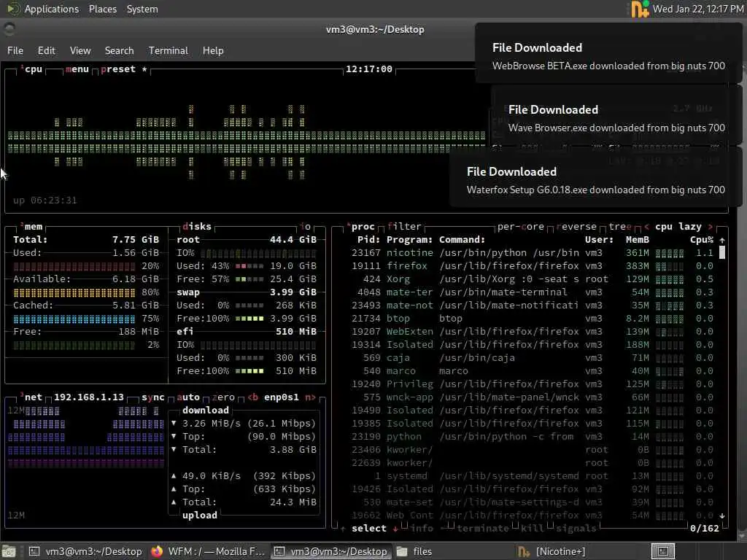Click the clock showing Wed Jan 22
Viewport: 747px width, 560px height.
pyautogui.click(x=698, y=9)
